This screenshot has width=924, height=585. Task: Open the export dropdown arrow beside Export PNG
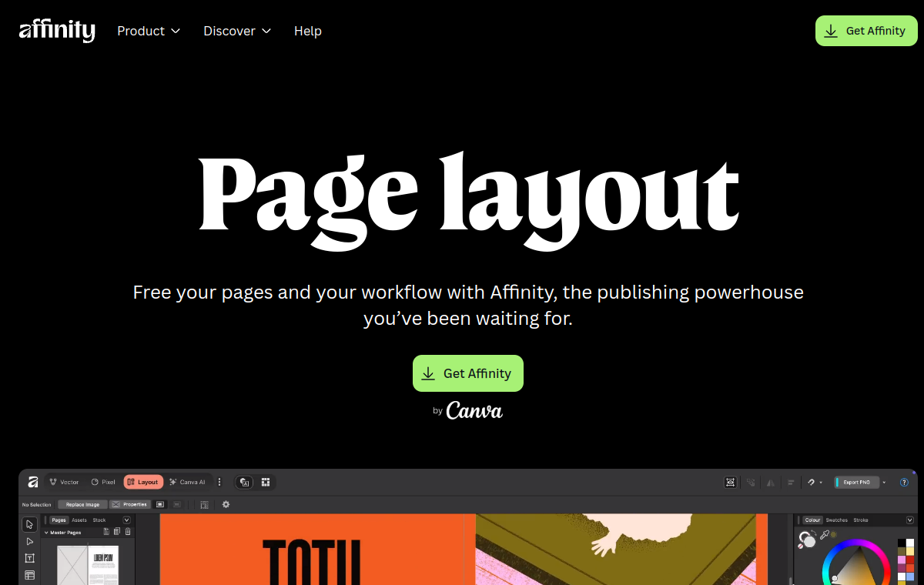884,483
